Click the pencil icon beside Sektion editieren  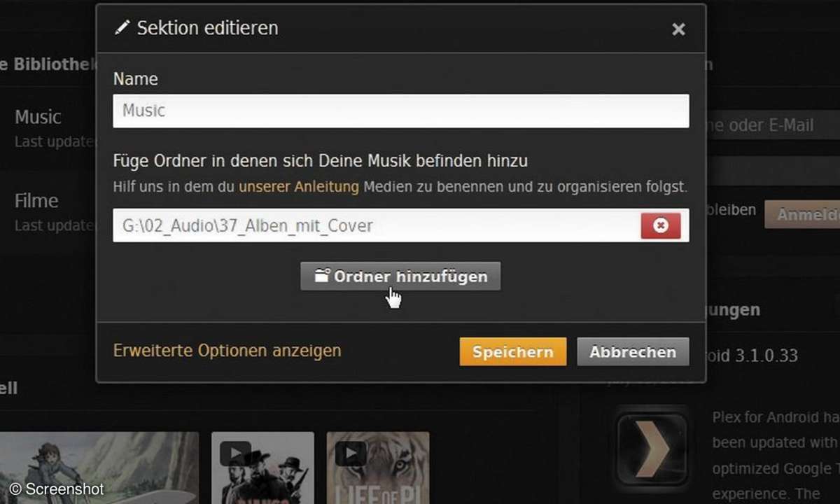[122, 28]
